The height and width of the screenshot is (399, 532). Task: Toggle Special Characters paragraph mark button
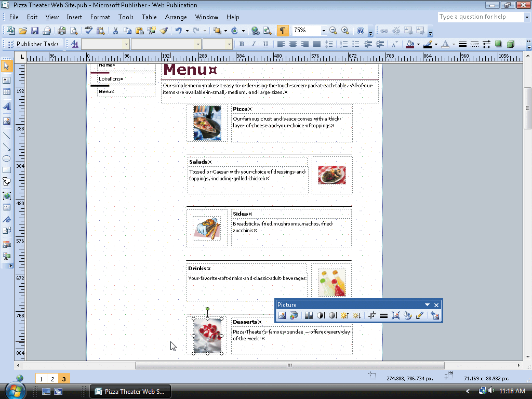[282, 31]
